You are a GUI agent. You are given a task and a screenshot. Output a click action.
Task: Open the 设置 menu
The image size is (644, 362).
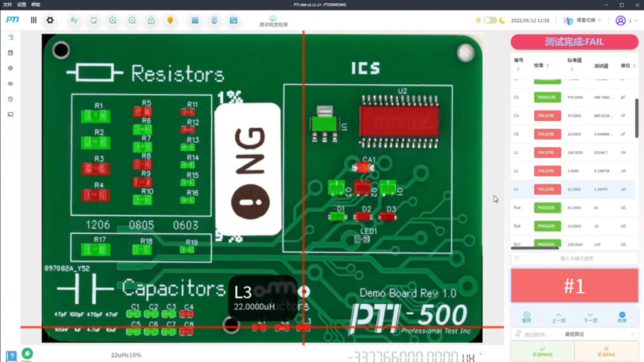[x=21, y=4]
